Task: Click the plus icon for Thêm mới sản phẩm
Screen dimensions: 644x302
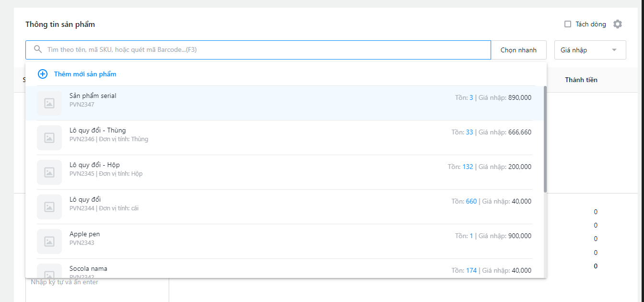Action: click(43, 74)
